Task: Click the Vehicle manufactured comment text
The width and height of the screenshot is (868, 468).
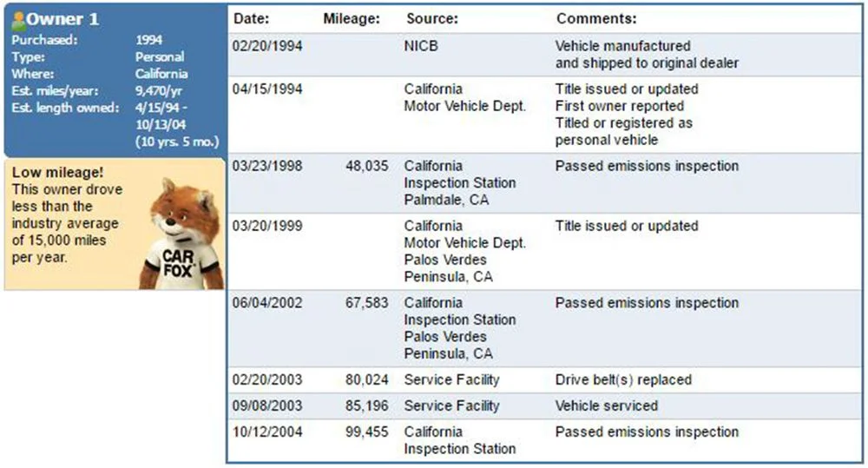Action: click(622, 46)
